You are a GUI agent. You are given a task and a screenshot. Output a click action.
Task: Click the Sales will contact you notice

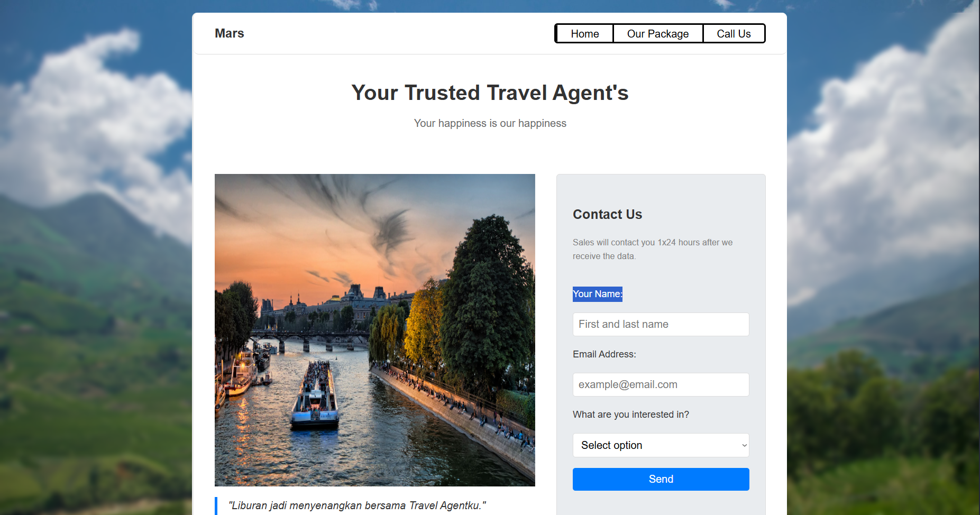(653, 249)
